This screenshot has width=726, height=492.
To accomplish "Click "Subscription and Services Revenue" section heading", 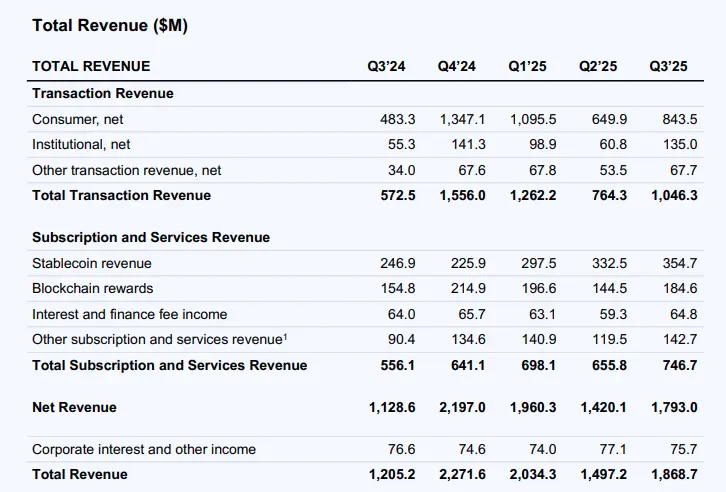I will click(151, 238).
